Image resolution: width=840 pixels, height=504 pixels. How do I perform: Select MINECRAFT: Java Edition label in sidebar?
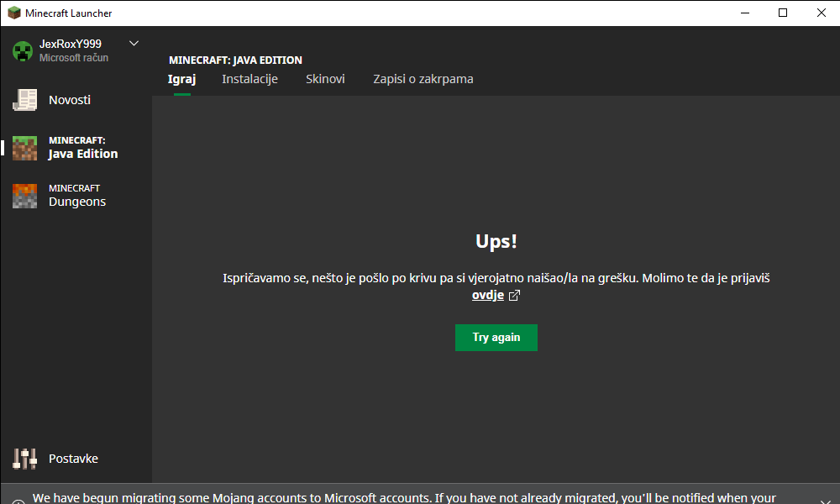(83, 148)
